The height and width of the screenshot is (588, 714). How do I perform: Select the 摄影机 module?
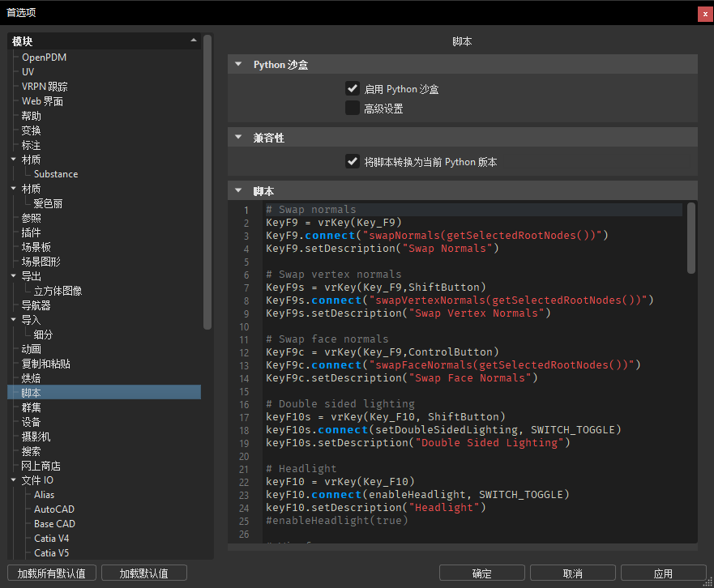pos(36,436)
